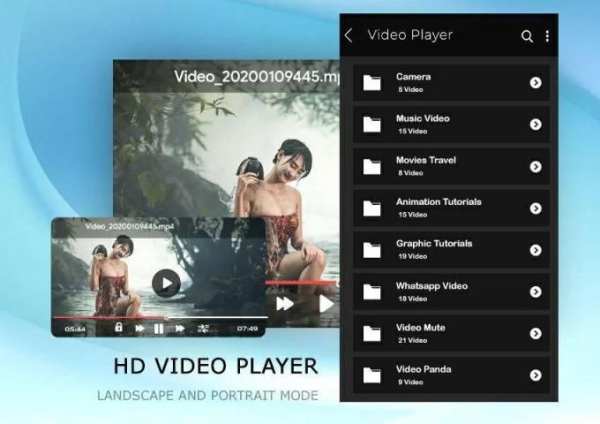Pause playback in the small player
Viewport: 600px width, 424px height.
(x=159, y=329)
